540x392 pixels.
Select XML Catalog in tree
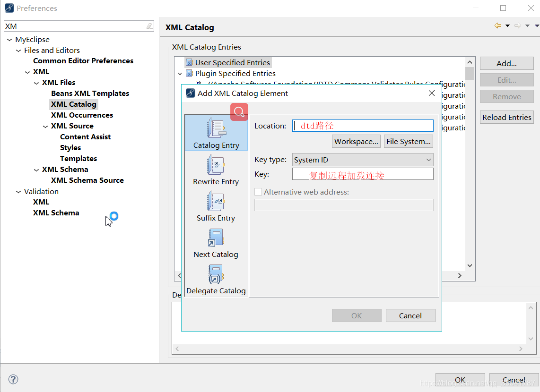[x=73, y=104]
